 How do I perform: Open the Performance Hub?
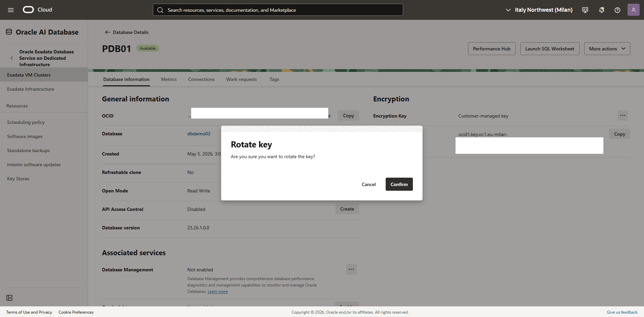(491, 49)
